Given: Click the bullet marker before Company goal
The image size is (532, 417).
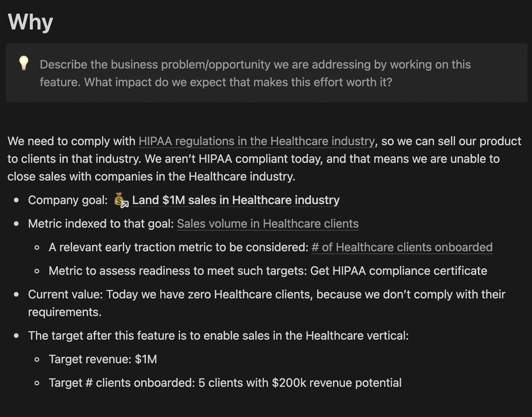Looking at the screenshot, I should tap(16, 201).
